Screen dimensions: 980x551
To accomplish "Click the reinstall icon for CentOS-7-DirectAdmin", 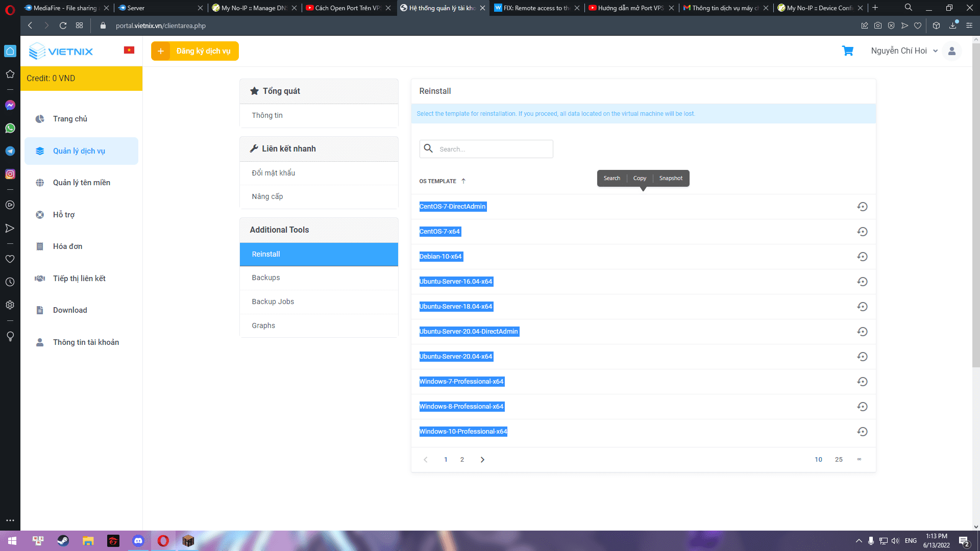I will [x=862, y=207].
